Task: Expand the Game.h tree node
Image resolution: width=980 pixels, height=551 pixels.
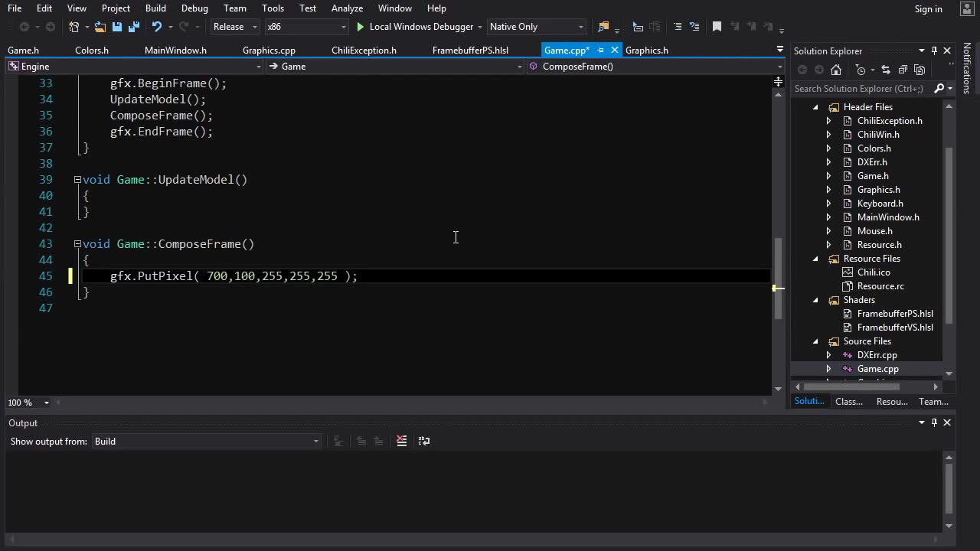Action: (828, 176)
